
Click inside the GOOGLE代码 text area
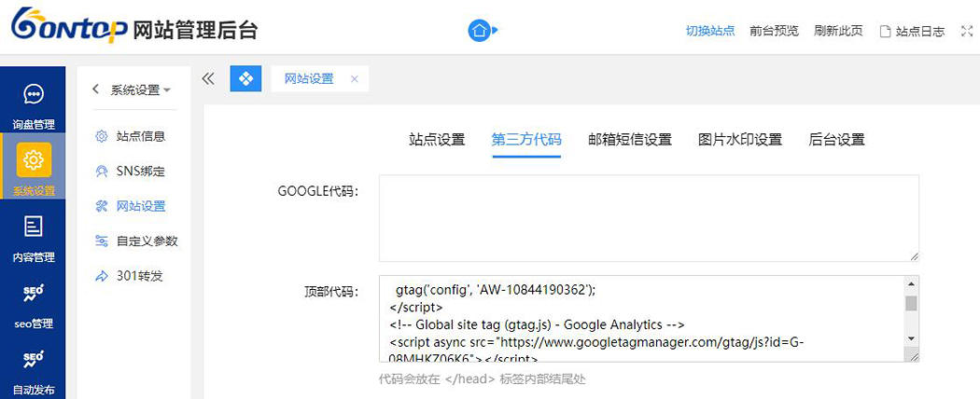tap(649, 218)
